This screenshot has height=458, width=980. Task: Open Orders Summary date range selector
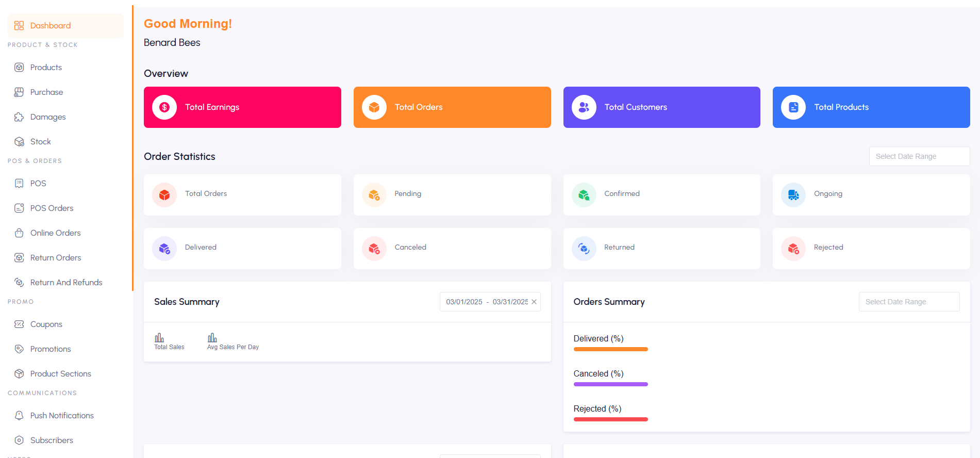coord(908,302)
